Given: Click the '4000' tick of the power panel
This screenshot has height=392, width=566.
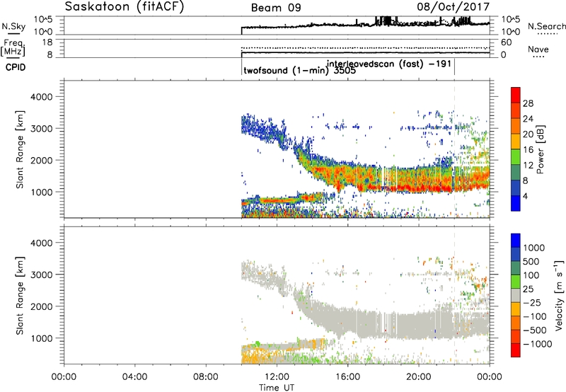Looking at the screenshot, I should pos(41,97).
